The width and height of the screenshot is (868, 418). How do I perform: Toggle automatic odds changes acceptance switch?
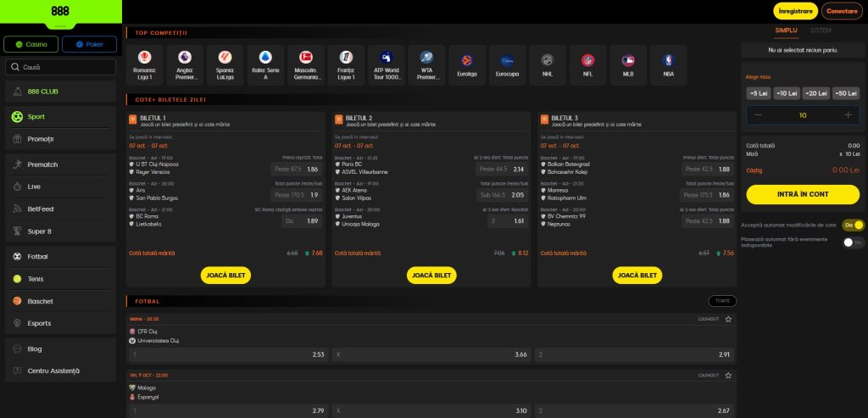(x=853, y=226)
